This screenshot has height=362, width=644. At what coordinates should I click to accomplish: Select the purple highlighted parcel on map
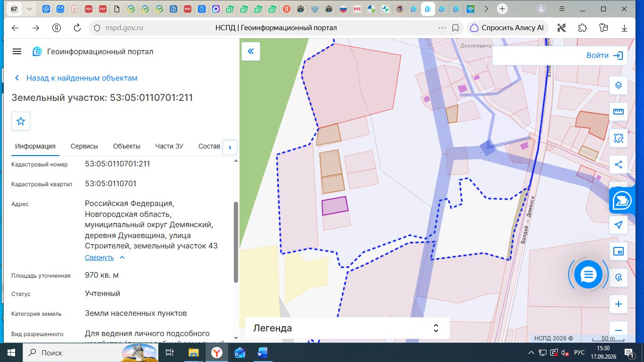point(335,206)
